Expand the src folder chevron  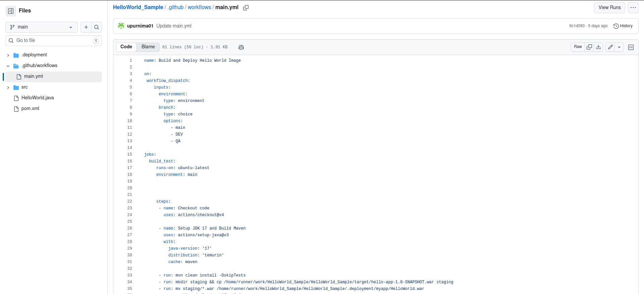pyautogui.click(x=8, y=87)
